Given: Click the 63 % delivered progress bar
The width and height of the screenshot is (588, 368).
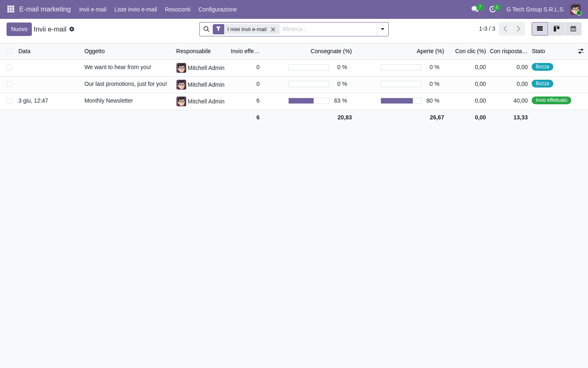Looking at the screenshot, I should (x=309, y=101).
